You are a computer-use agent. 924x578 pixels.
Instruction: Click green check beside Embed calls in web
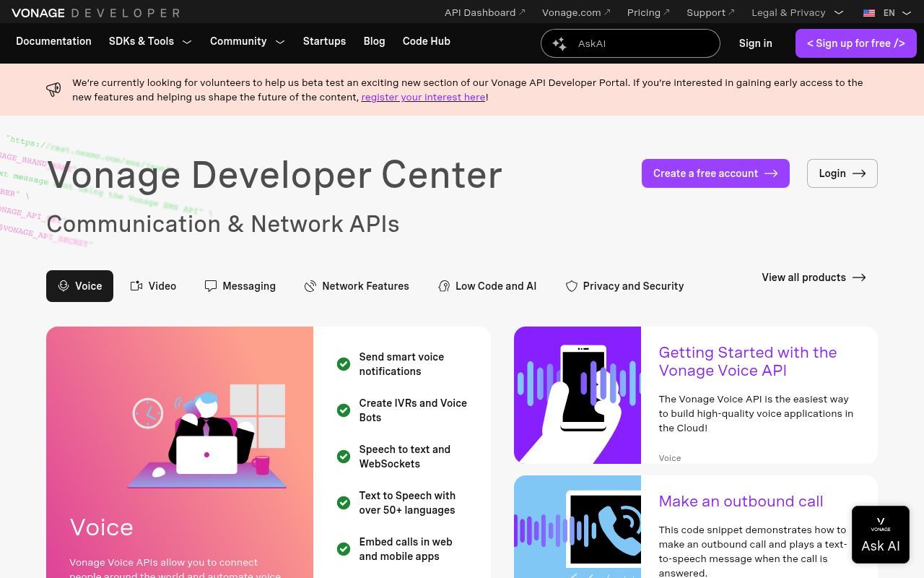(344, 549)
